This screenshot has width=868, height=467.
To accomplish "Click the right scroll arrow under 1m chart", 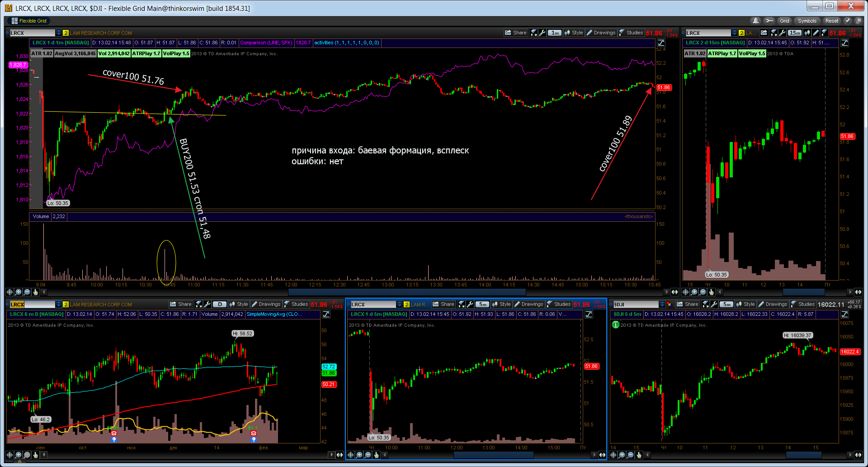I will click(666, 292).
